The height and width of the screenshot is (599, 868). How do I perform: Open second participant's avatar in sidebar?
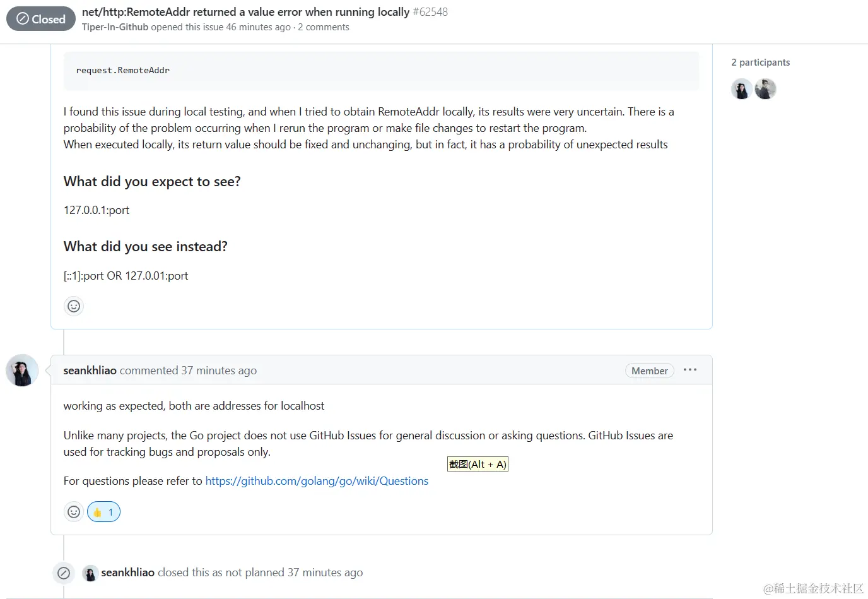pyautogui.click(x=765, y=89)
